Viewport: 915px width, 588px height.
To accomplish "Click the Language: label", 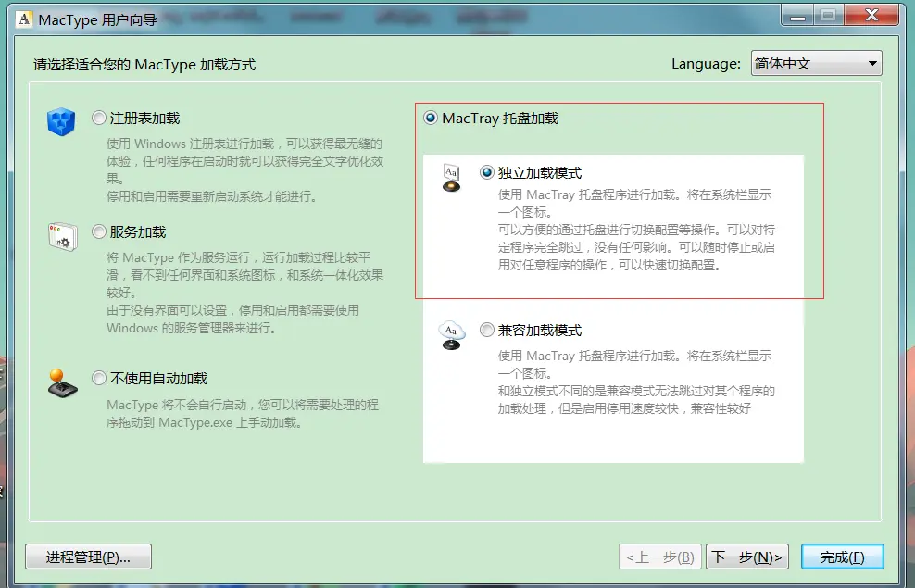I will pos(706,64).
